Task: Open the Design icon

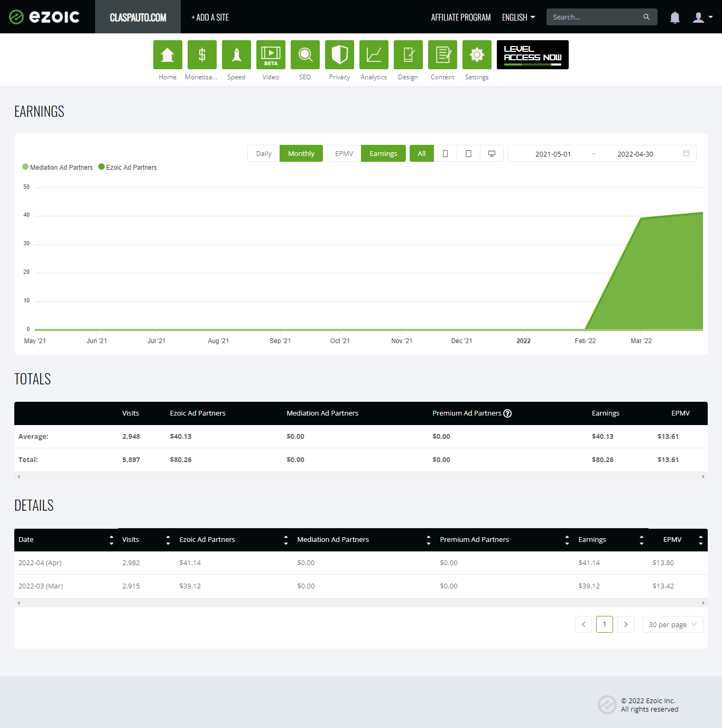Action: point(408,55)
